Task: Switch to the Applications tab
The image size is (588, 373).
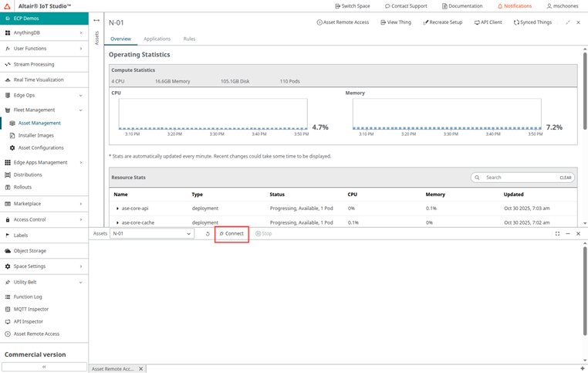Action: click(157, 39)
